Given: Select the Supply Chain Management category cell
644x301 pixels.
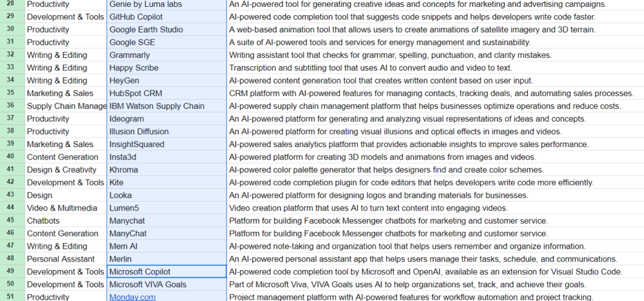Looking at the screenshot, I should tap(66, 106).
